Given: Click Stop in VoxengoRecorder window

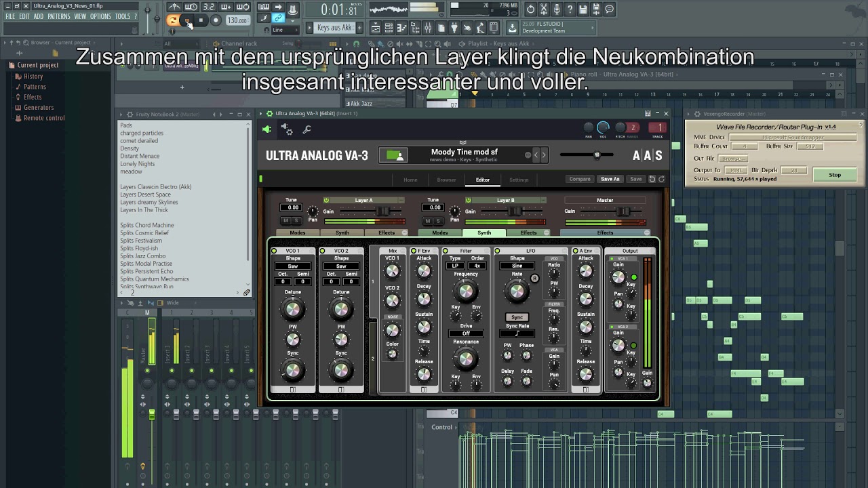Looking at the screenshot, I should coord(835,175).
